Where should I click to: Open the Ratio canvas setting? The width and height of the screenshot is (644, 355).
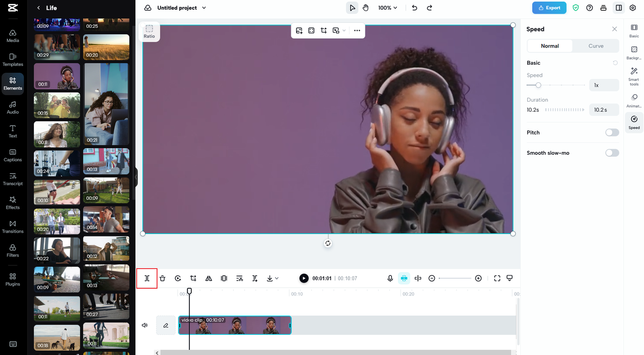tap(149, 31)
